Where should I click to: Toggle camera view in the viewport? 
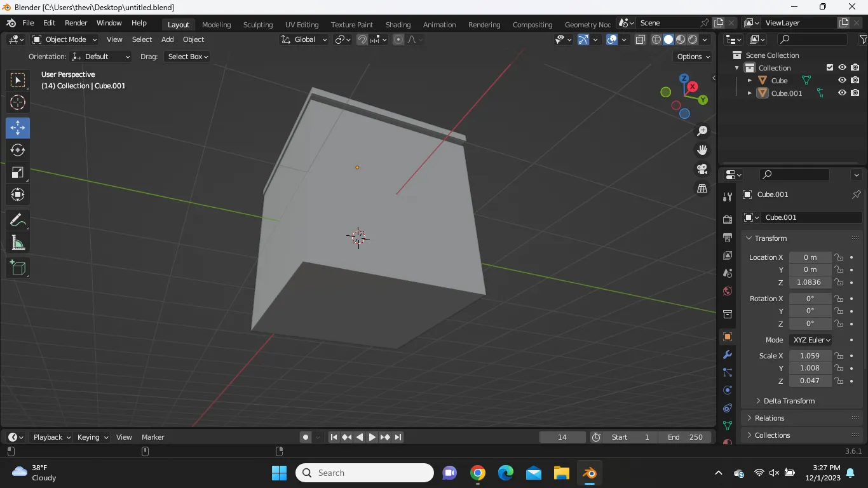(702, 169)
